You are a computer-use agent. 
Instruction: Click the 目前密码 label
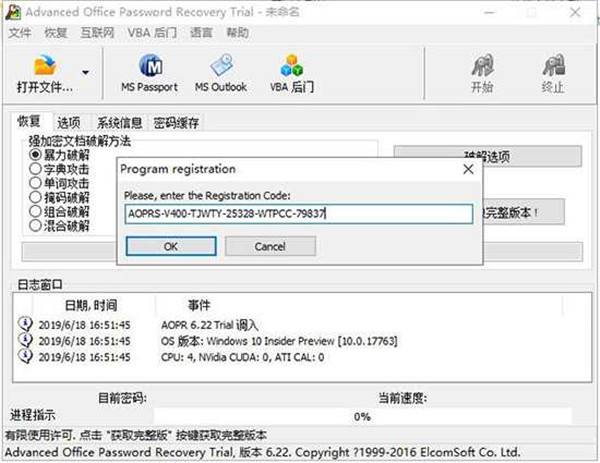click(x=122, y=398)
